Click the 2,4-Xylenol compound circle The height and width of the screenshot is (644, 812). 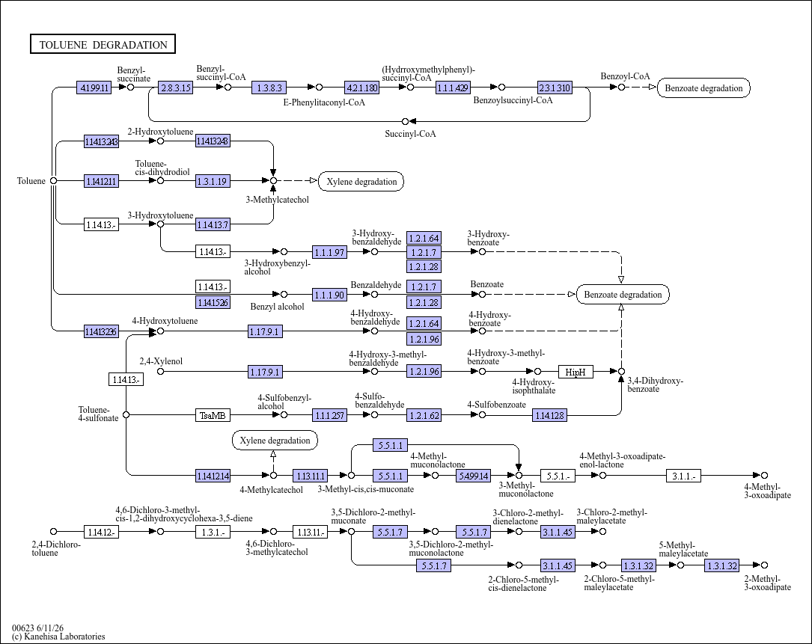point(161,371)
